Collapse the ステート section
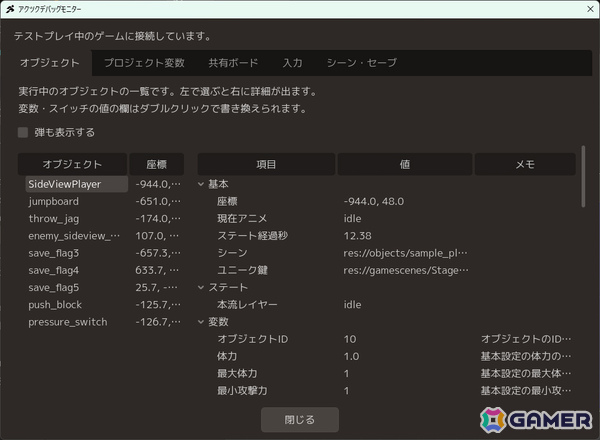This screenshot has width=600, height=440. pos(201,287)
